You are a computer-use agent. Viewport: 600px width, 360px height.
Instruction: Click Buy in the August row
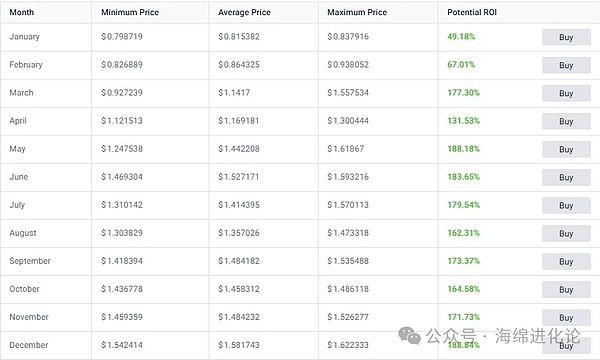tap(566, 233)
